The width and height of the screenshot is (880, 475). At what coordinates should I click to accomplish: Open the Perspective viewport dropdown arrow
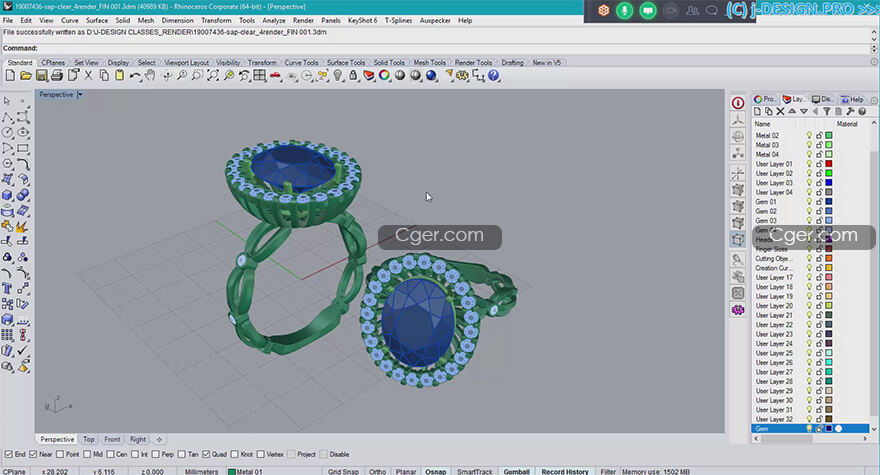(80, 94)
